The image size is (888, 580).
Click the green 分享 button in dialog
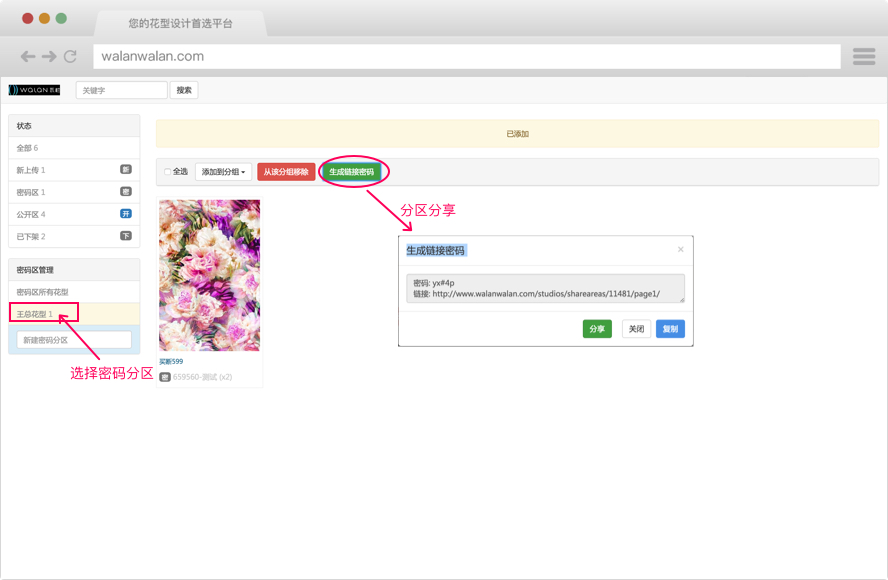(597, 329)
